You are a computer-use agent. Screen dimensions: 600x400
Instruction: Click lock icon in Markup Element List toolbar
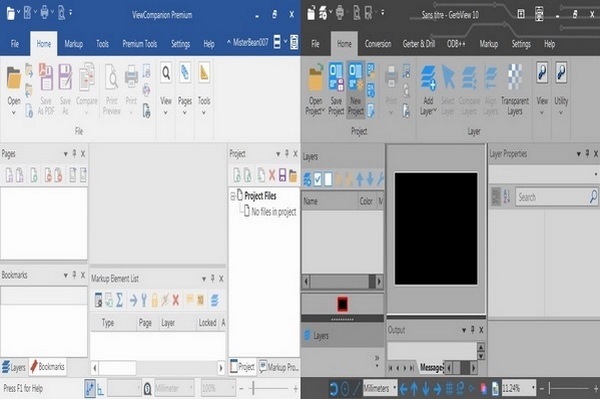click(x=154, y=300)
